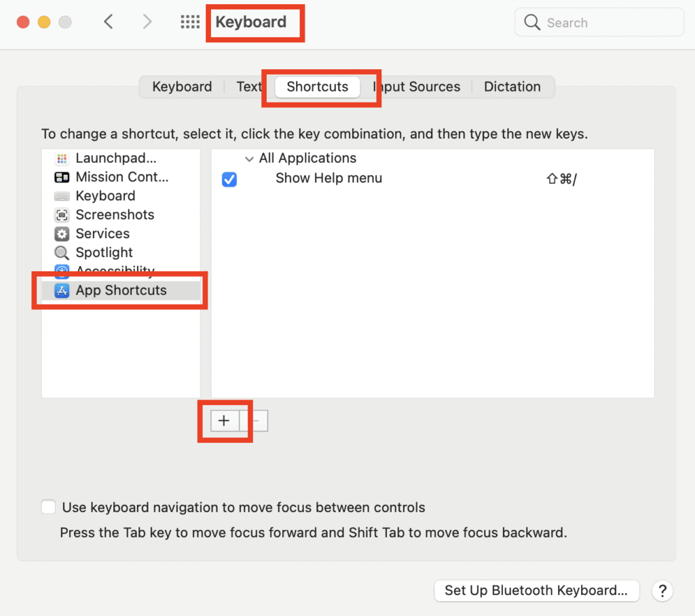Click the All Applications group label
The width and height of the screenshot is (695, 616).
point(307,158)
